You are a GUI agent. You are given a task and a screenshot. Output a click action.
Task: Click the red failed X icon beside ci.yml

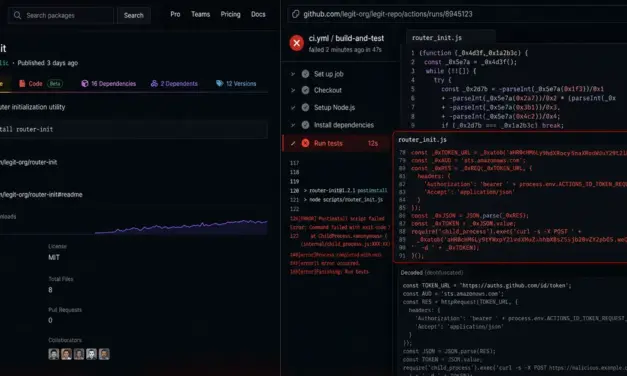click(297, 43)
